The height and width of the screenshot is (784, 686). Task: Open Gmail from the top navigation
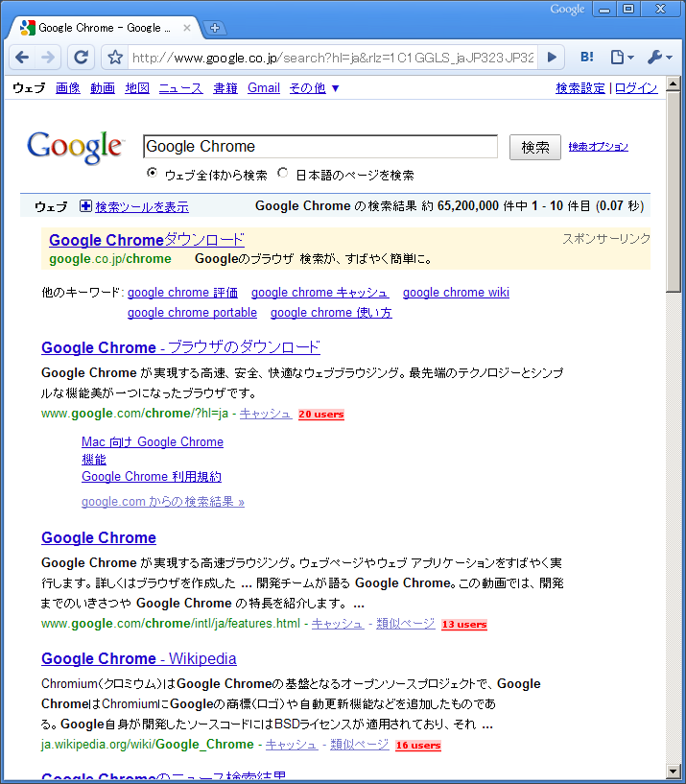tap(264, 88)
